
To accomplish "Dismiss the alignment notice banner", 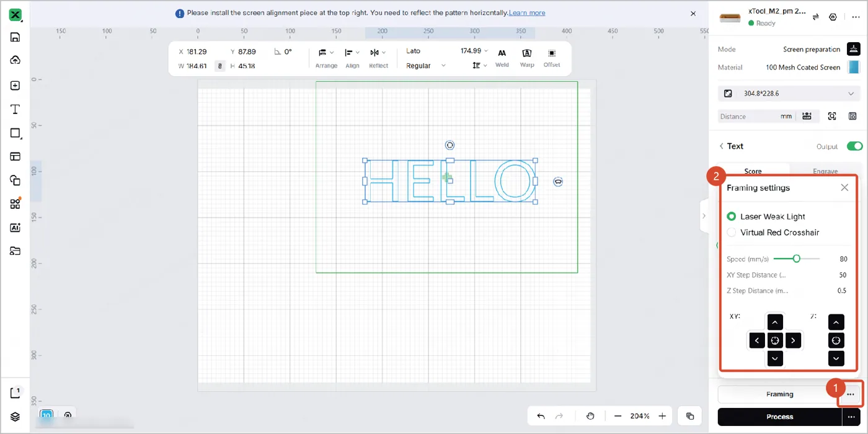I will (693, 13).
